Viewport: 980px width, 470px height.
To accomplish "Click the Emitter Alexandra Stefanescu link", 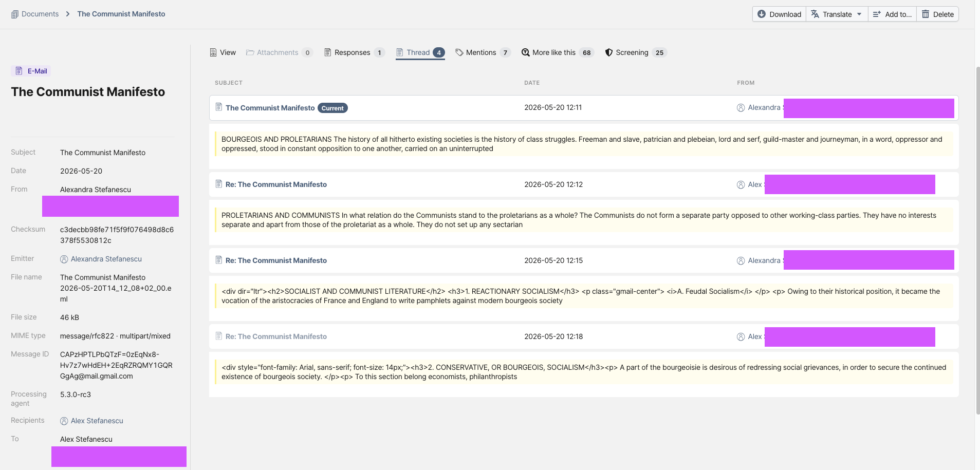I will (106, 259).
